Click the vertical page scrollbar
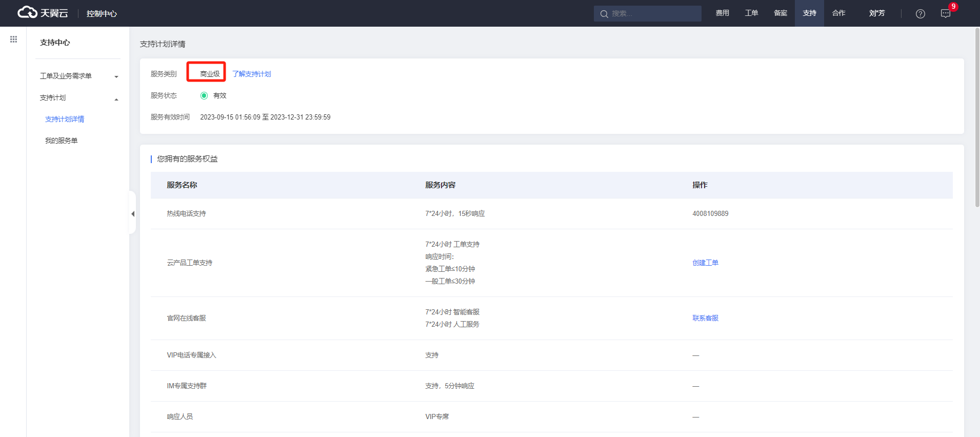The image size is (980, 437). 977,118
